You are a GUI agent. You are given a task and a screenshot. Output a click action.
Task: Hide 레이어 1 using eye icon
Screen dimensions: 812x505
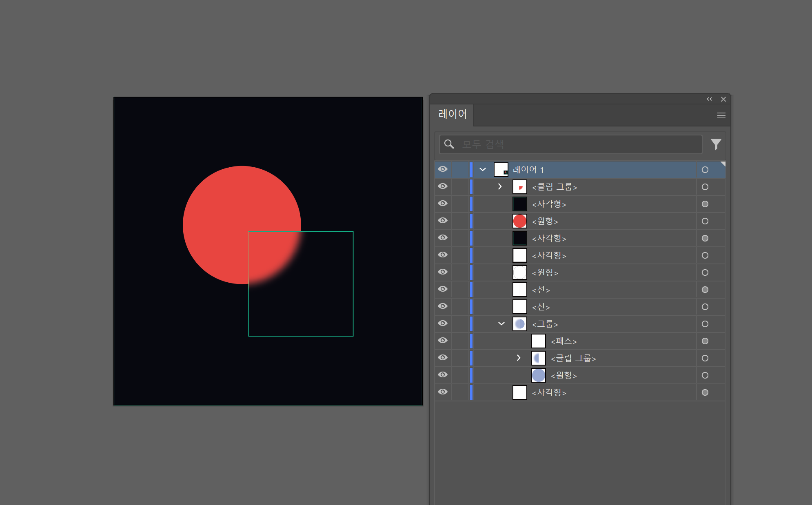coord(443,169)
